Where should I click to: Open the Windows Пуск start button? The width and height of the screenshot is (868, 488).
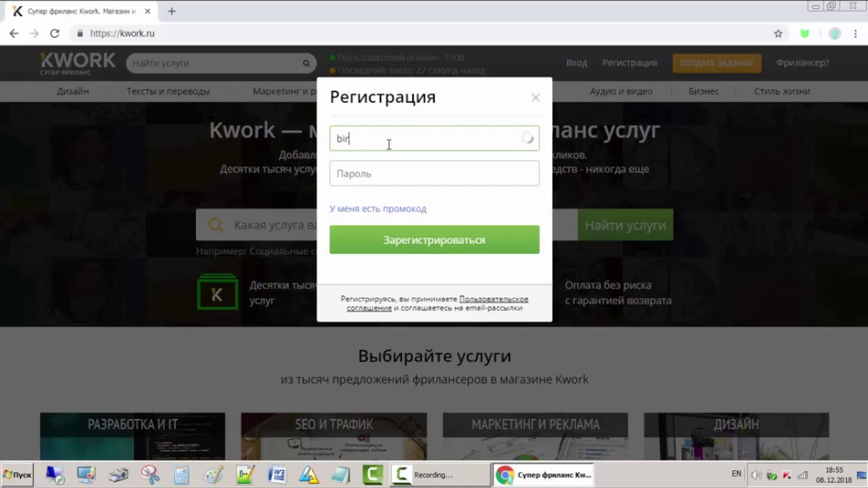(x=18, y=475)
